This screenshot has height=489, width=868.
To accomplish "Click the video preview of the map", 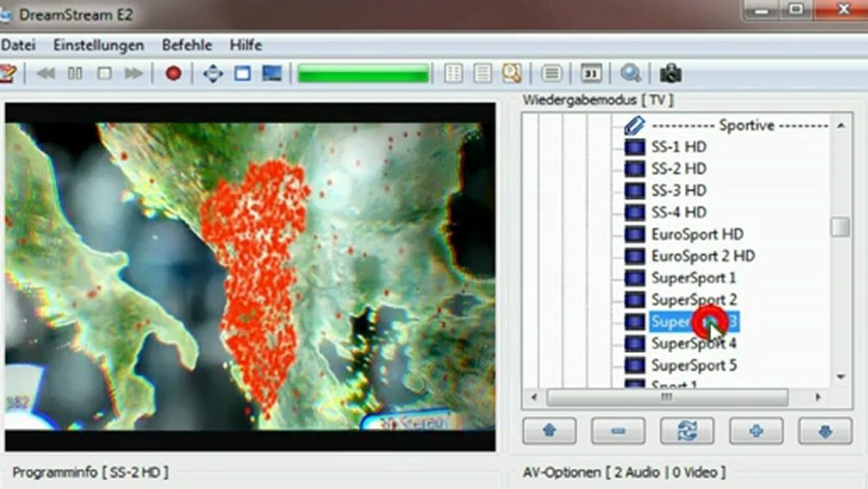I will click(x=250, y=277).
